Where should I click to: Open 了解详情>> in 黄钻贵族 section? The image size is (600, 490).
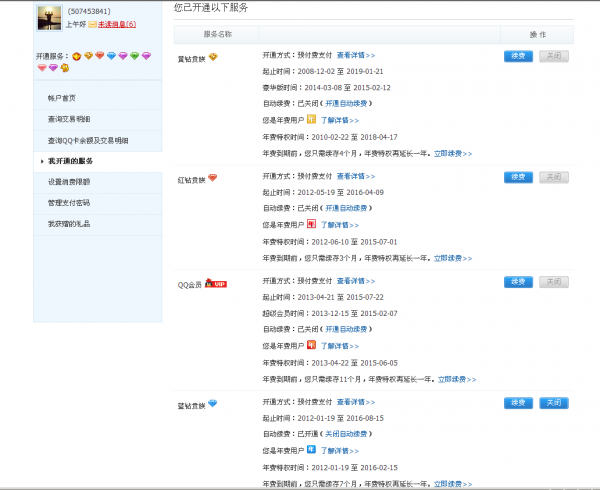coord(340,120)
